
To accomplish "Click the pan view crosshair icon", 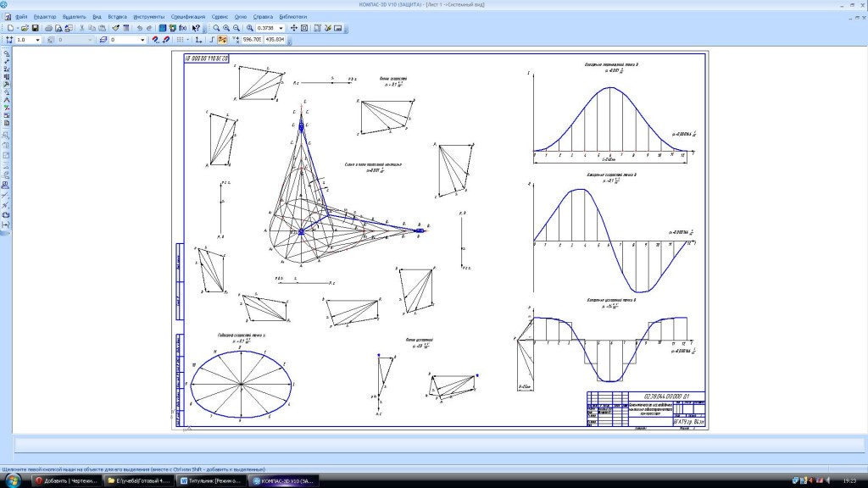I will tap(294, 28).
